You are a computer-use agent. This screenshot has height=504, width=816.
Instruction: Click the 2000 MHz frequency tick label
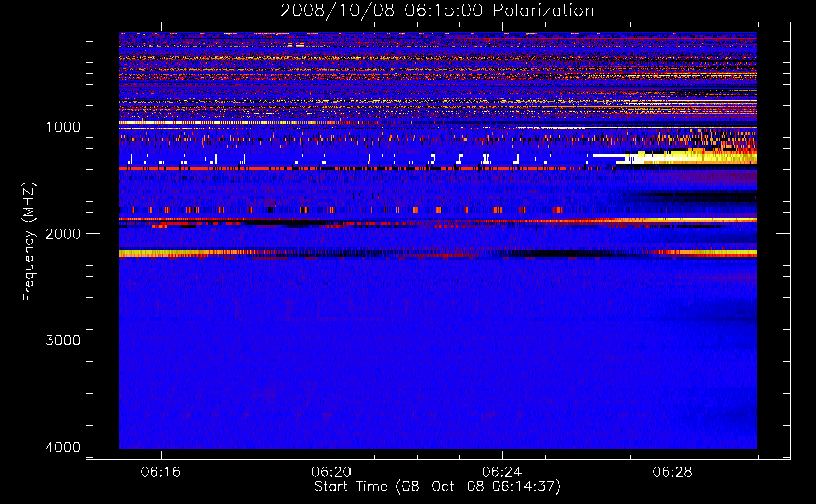[x=63, y=233]
